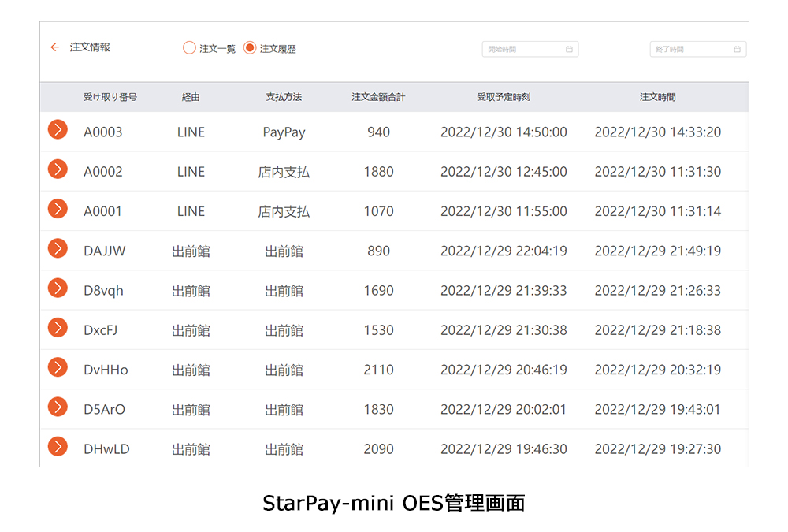Viewport: 788px width, 532px height.
Task: Click pickup time 2022/12/30 14:50:00
Action: (504, 132)
